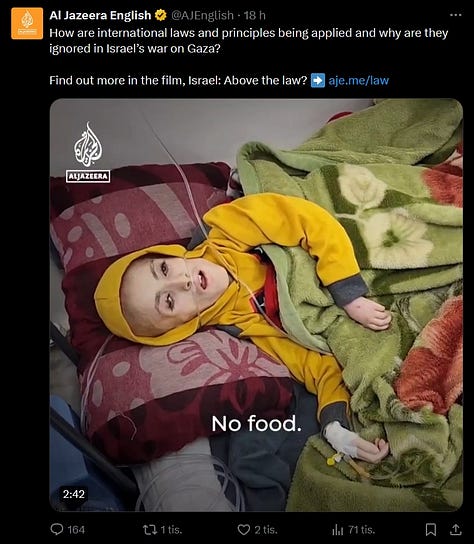
Task: Click the 2:42 video duration badge
Action: coord(74,494)
